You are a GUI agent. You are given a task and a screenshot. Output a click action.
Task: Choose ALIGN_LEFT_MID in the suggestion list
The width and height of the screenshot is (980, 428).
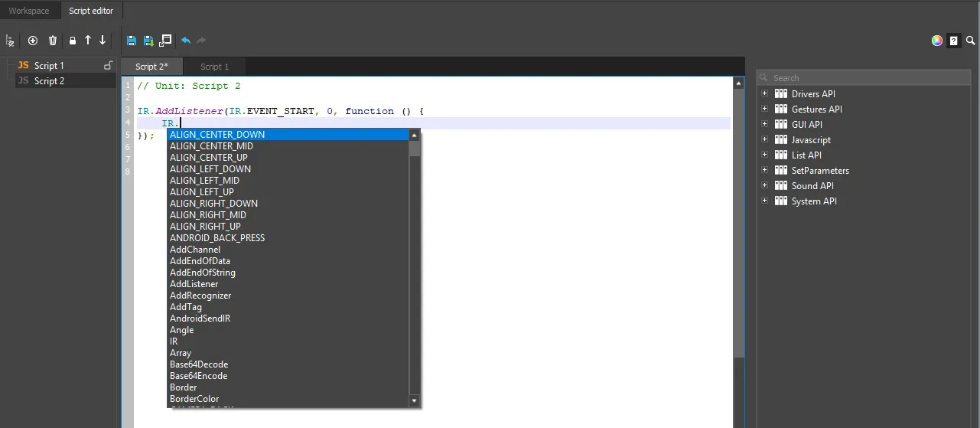click(x=204, y=181)
